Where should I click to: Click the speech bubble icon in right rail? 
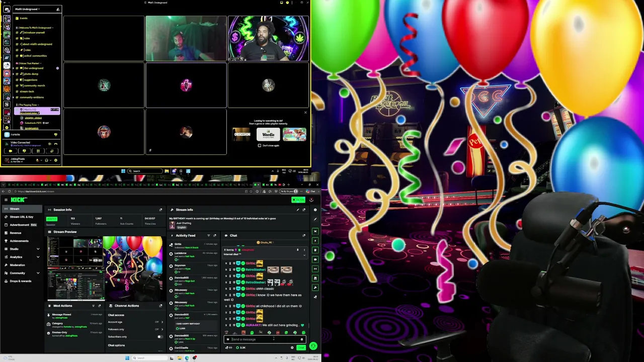coord(315,259)
